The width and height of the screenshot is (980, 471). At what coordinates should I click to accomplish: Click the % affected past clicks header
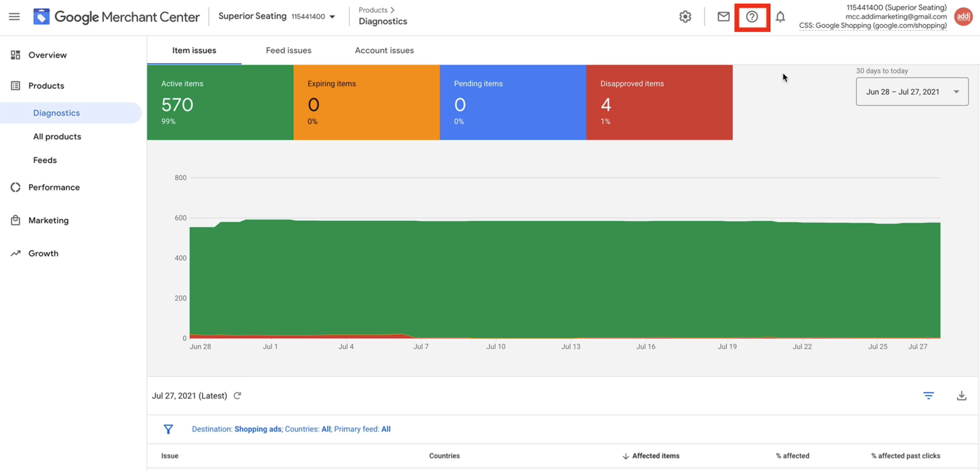(x=906, y=456)
